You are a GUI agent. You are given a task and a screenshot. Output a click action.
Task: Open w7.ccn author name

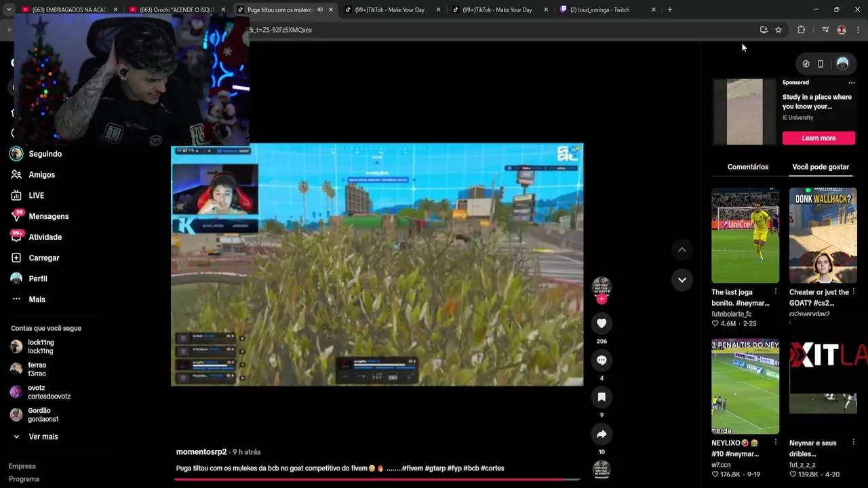pos(721,465)
